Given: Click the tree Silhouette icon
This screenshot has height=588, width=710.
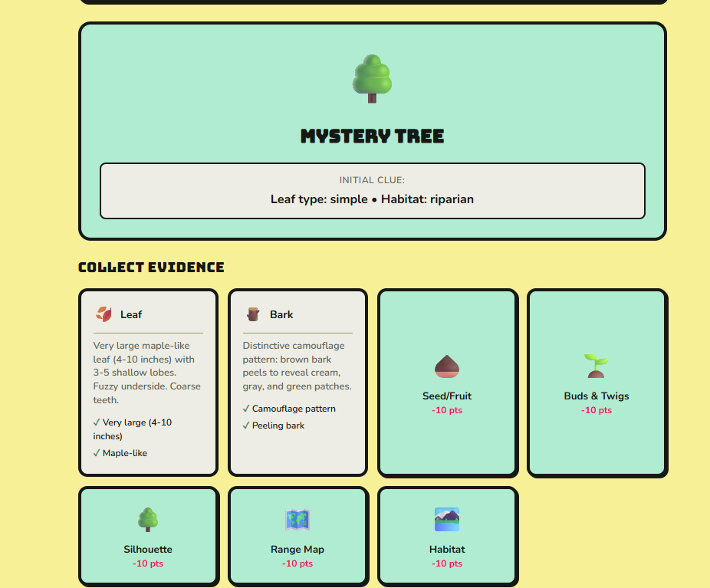Looking at the screenshot, I should (x=148, y=519).
